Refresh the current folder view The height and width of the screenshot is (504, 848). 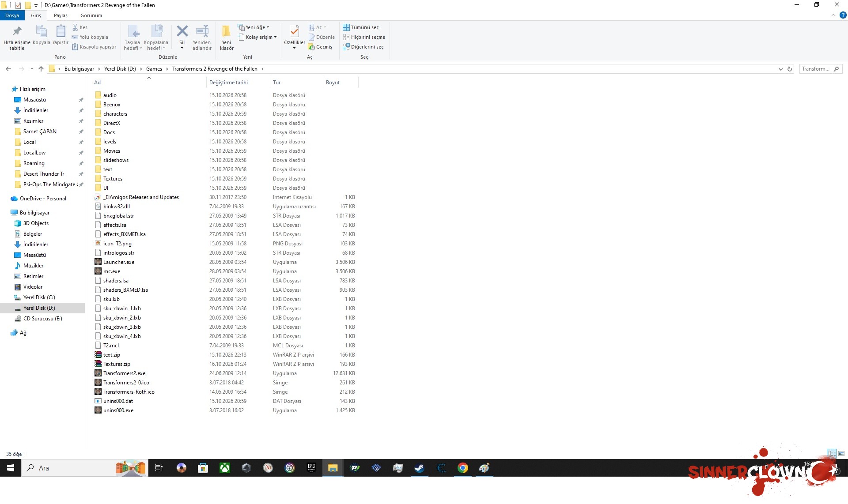[790, 69]
